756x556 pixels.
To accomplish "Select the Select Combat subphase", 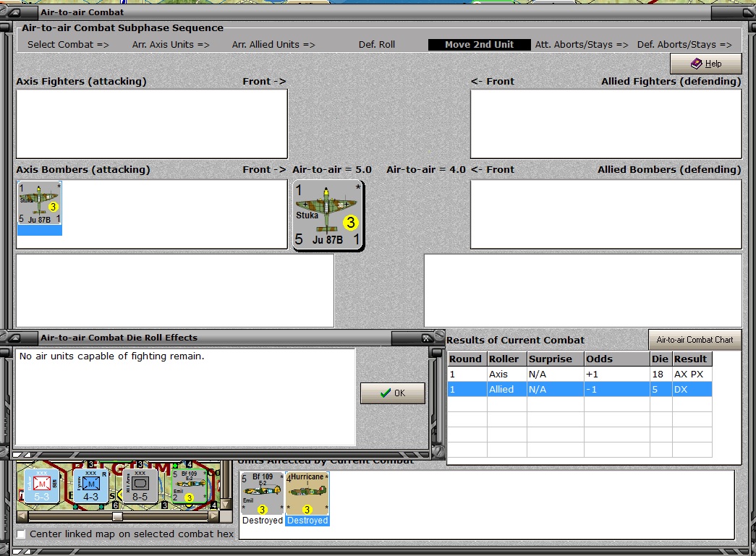I will (68, 44).
